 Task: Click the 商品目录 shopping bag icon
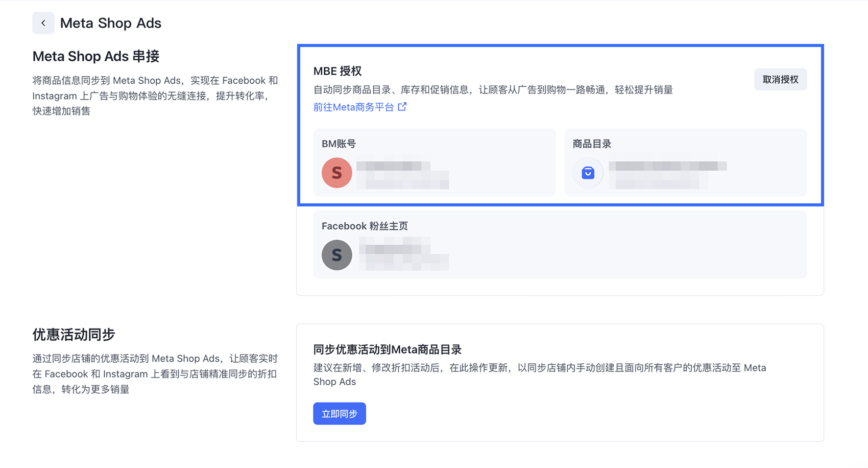click(588, 173)
